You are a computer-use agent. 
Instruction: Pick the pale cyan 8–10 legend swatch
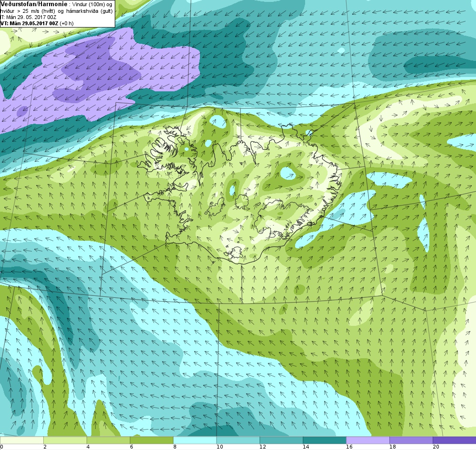(195, 440)
